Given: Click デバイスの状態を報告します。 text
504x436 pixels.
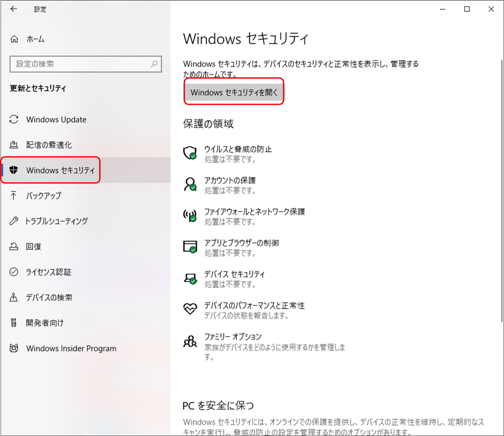Looking at the screenshot, I should tap(246, 316).
